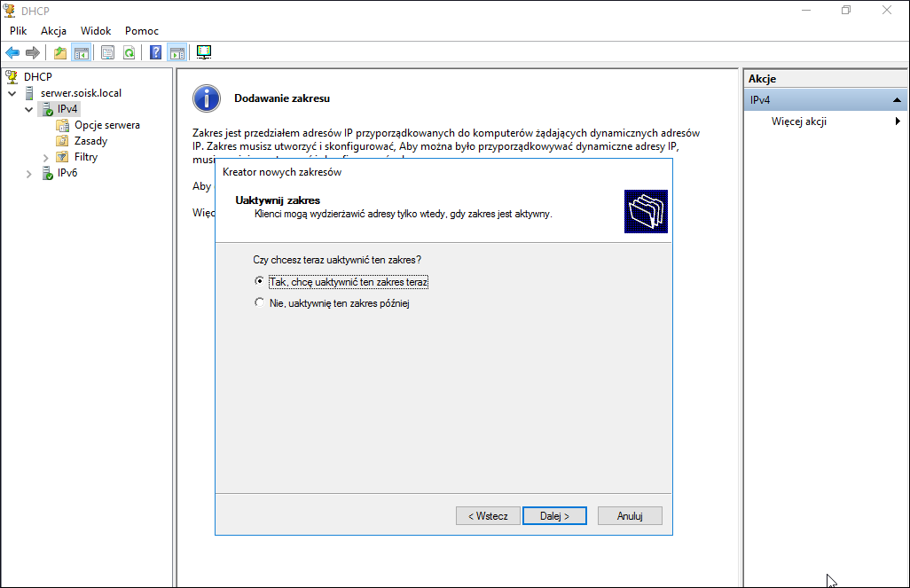Click the Opcje serwera folder icon
910x588 pixels.
click(x=62, y=125)
